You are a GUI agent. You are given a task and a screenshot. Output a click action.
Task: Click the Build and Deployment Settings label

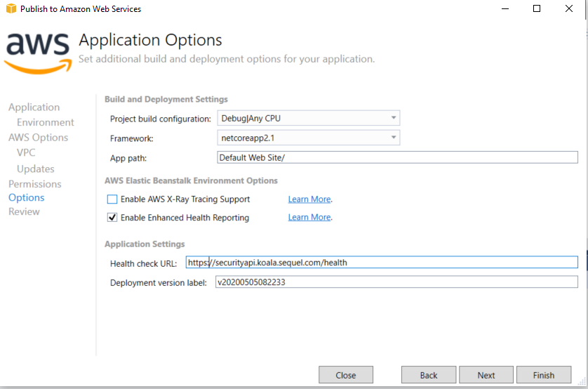coord(166,99)
